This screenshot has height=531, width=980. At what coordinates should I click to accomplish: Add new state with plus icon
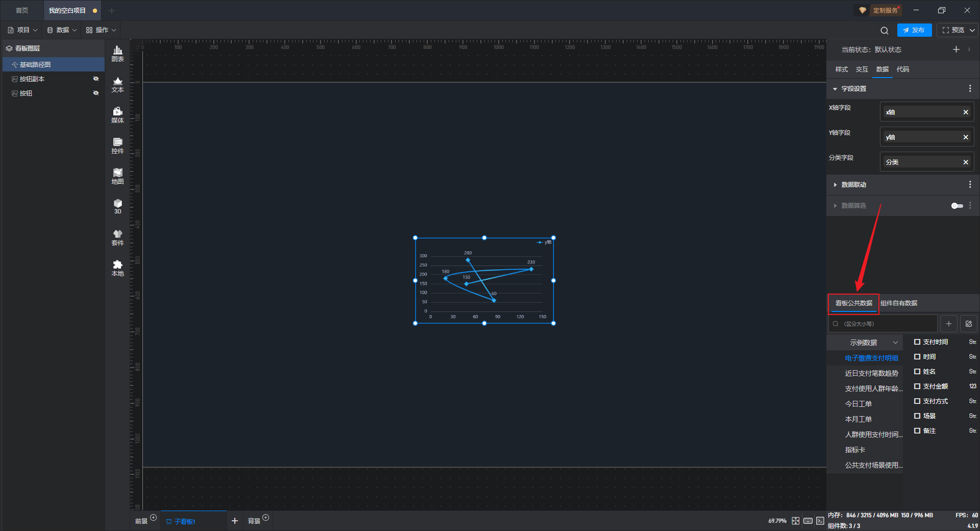pyautogui.click(x=956, y=50)
